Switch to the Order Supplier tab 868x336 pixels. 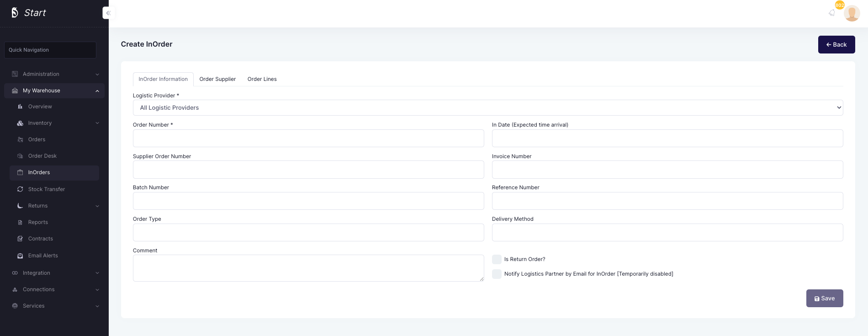tap(217, 79)
